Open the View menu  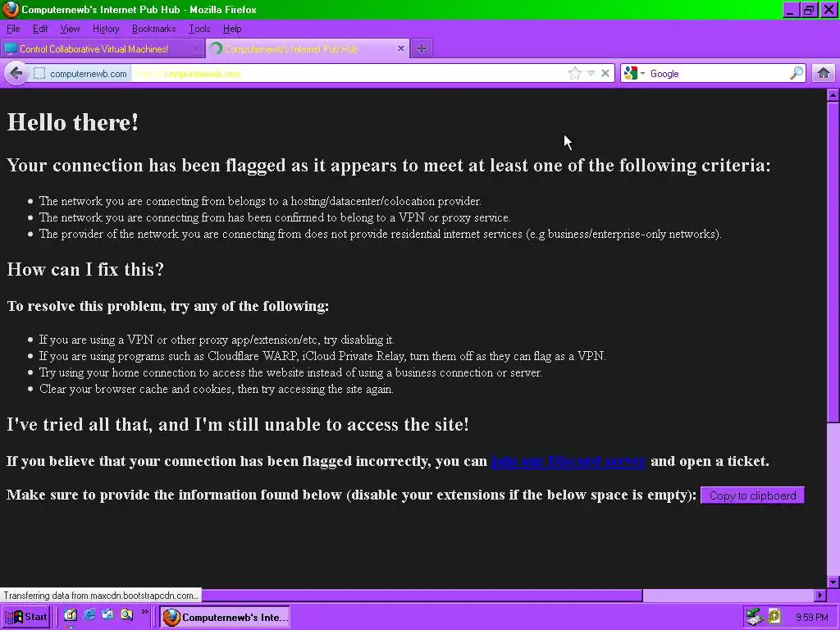click(70, 29)
